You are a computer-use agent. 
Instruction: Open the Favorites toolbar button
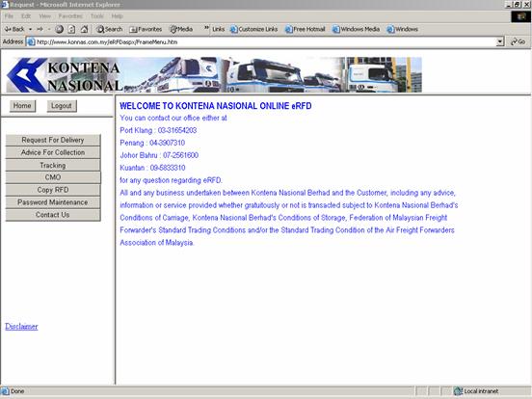[x=146, y=29]
